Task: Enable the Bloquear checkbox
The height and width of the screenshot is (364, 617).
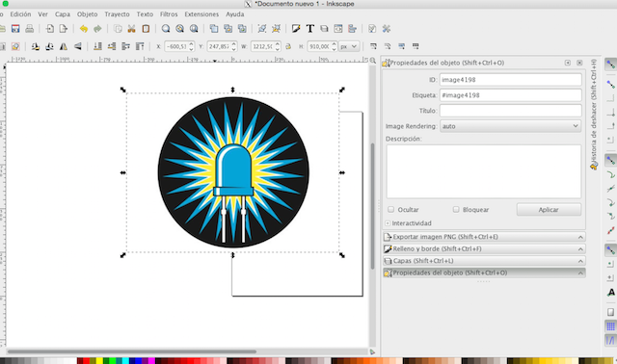Action: 456,210
